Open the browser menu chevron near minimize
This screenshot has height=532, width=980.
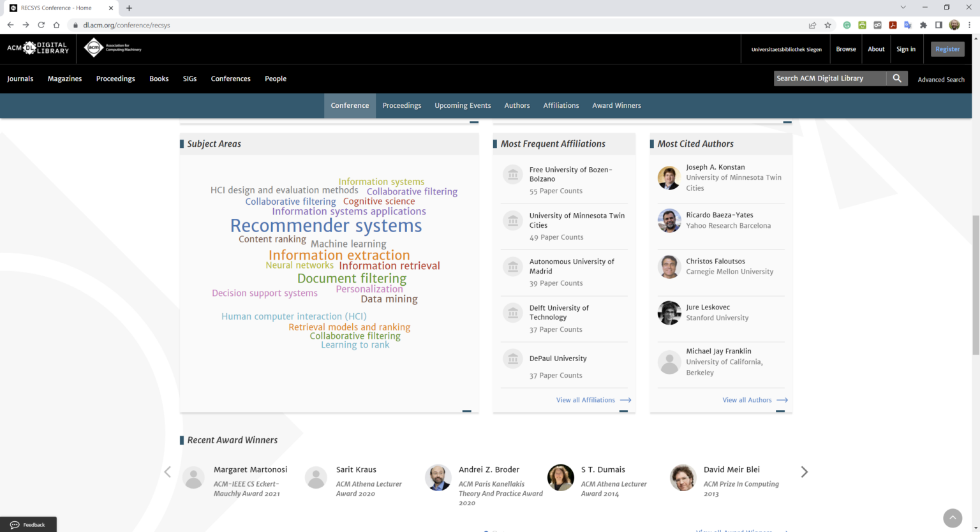tap(903, 8)
